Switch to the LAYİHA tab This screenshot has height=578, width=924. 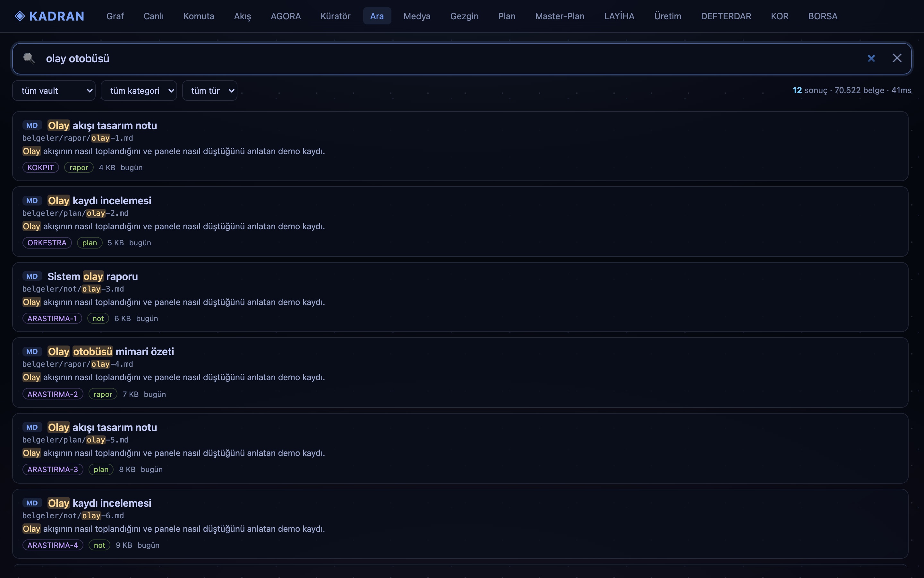pyautogui.click(x=619, y=16)
